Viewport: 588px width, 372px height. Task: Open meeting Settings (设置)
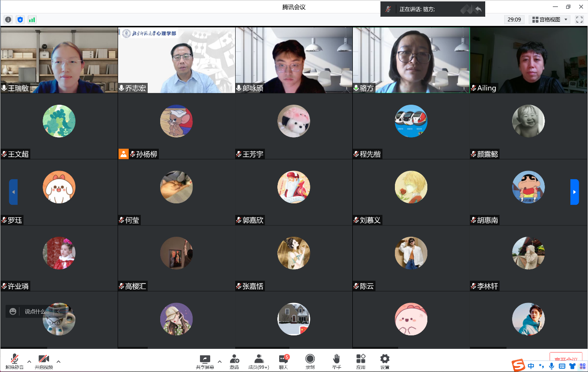pyautogui.click(x=385, y=361)
